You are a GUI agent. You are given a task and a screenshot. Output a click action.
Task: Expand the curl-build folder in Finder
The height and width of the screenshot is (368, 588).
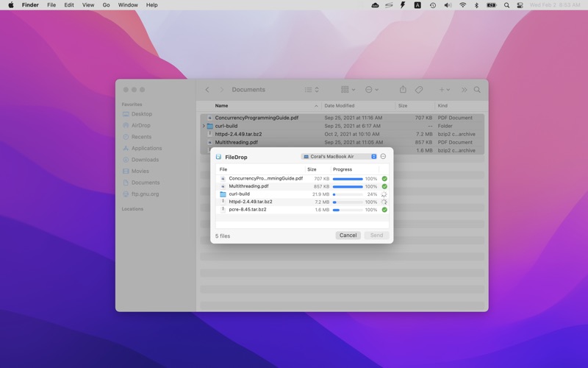[204, 126]
